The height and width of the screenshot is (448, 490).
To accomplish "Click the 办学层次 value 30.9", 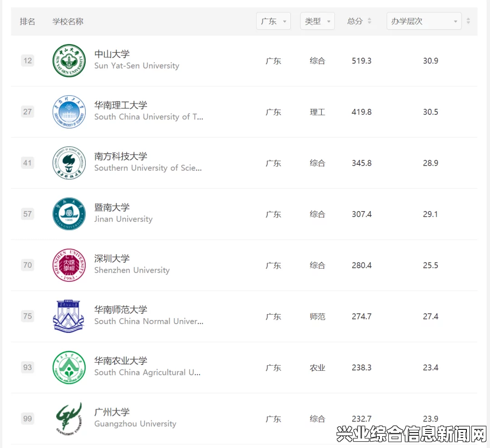I will (x=431, y=61).
